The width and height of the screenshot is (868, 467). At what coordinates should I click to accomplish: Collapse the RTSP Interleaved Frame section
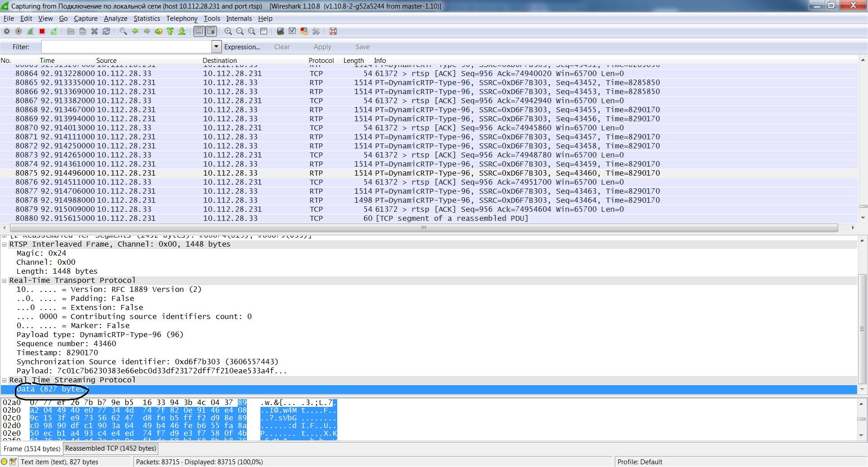tap(5, 244)
